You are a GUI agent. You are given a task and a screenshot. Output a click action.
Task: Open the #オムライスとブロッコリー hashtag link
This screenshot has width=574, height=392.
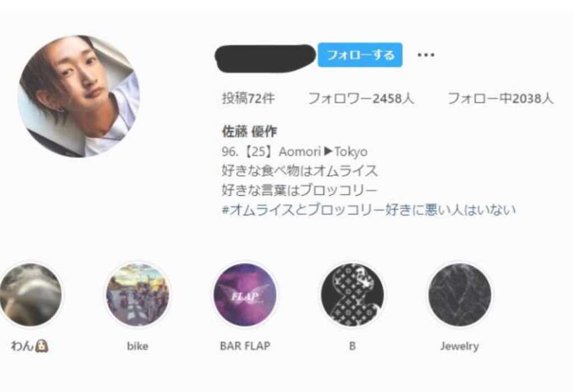pos(369,210)
